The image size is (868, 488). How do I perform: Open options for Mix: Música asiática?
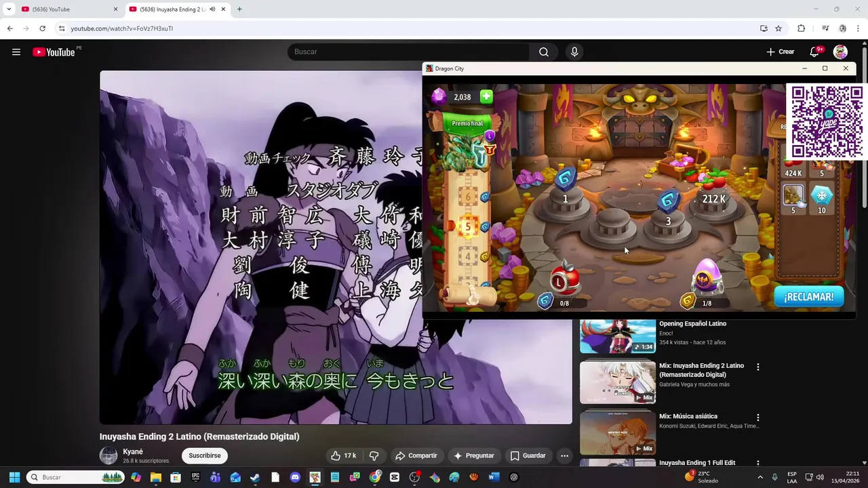[758, 418]
